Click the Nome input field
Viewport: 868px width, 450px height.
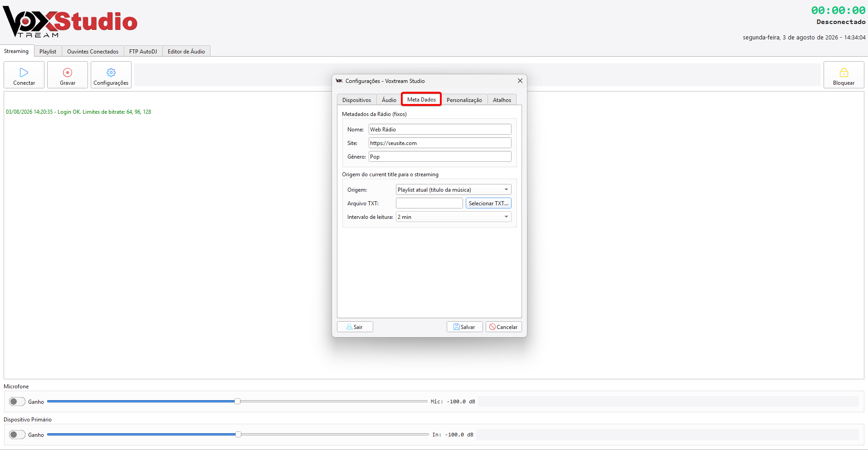point(440,129)
